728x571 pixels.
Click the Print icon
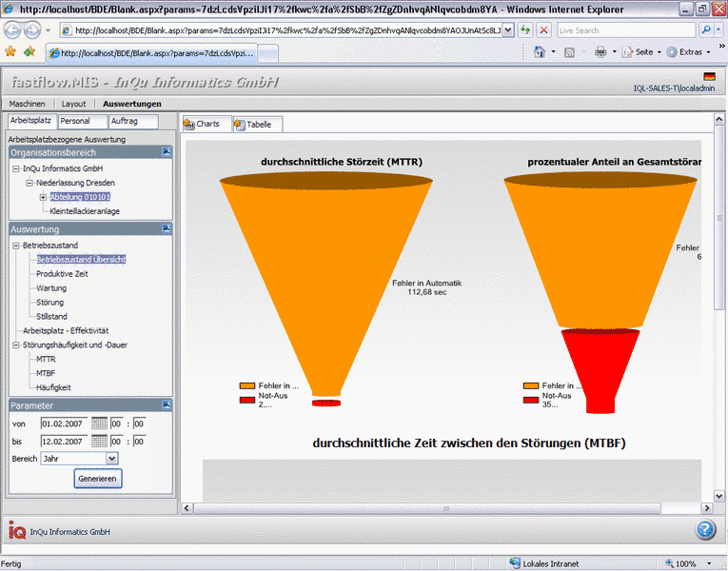600,52
